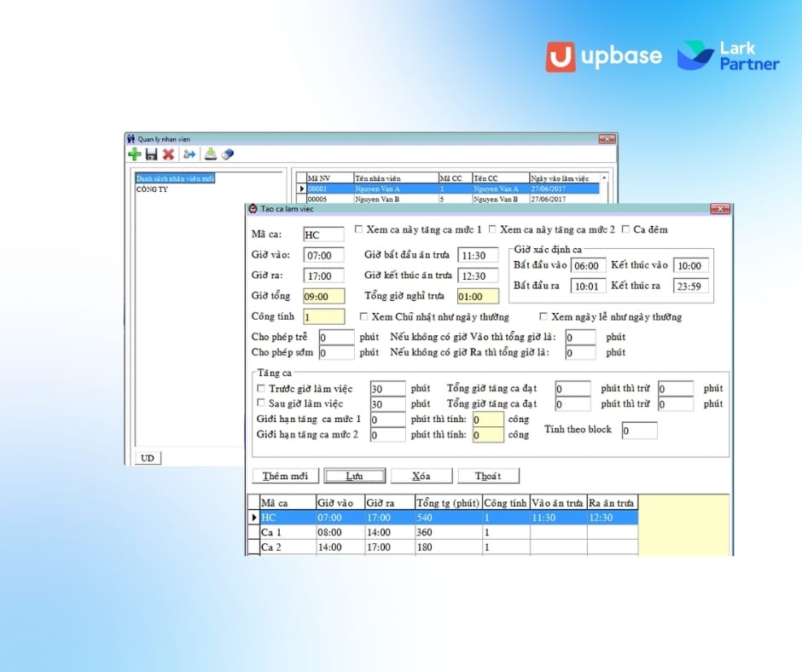Click the 'Giờ vào' time field
Image resolution: width=802 pixels, height=672 pixels.
(x=323, y=255)
